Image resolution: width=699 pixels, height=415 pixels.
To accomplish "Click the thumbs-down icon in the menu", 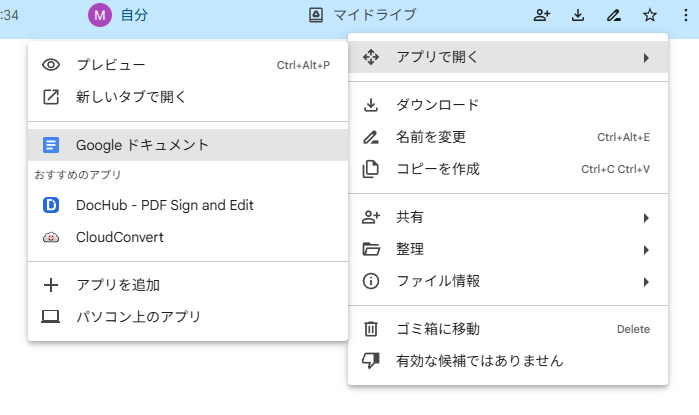I will [x=371, y=361].
